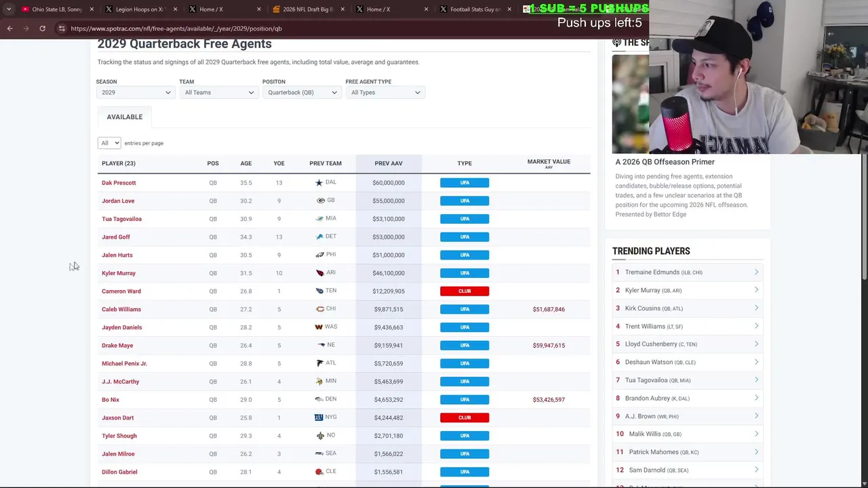Sort by the Prev Team column header
868x488 pixels.
tap(325, 163)
